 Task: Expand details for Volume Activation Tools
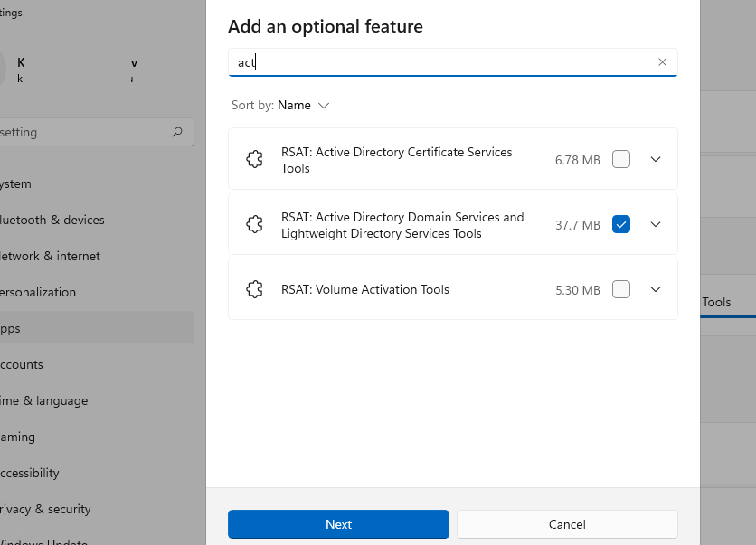655,289
